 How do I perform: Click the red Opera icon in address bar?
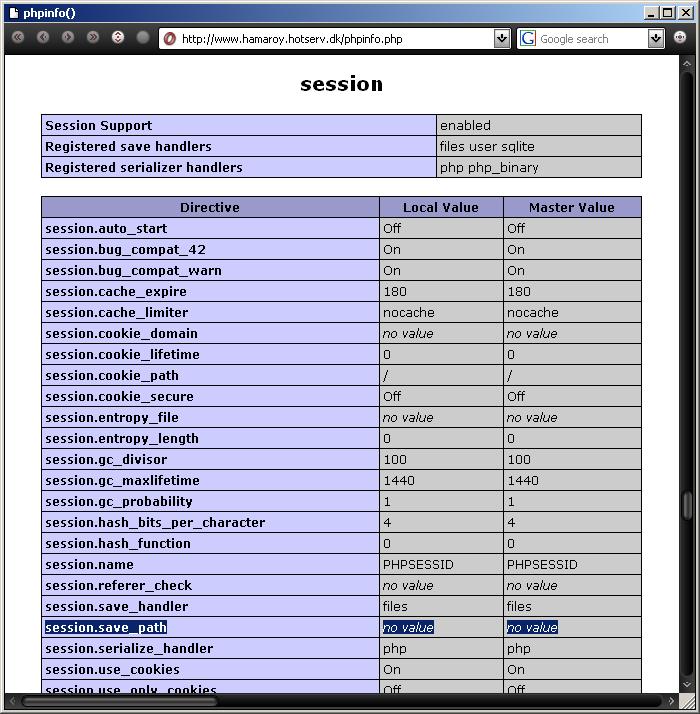point(169,39)
